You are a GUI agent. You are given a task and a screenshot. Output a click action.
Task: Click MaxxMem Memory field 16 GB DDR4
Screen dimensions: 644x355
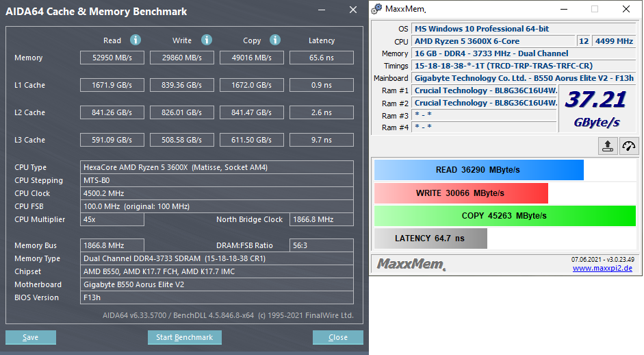[524, 53]
